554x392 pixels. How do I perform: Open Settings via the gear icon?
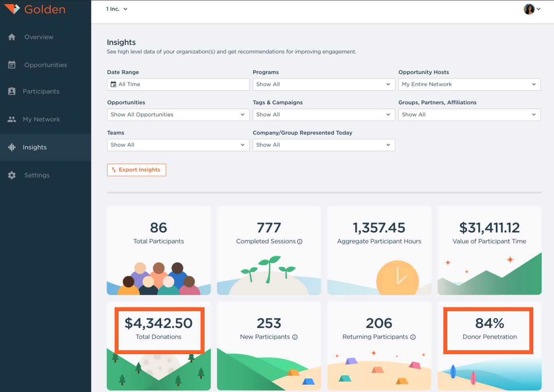click(12, 175)
